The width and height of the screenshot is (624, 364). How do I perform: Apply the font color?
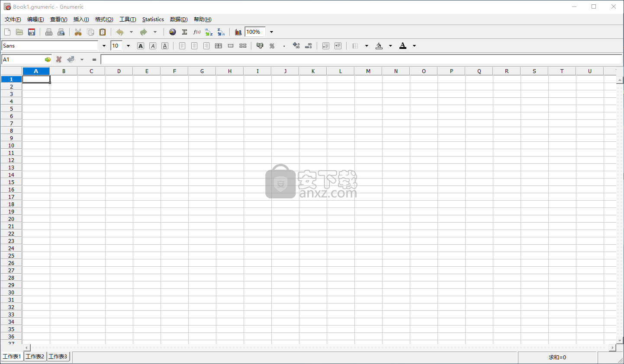[x=403, y=46]
